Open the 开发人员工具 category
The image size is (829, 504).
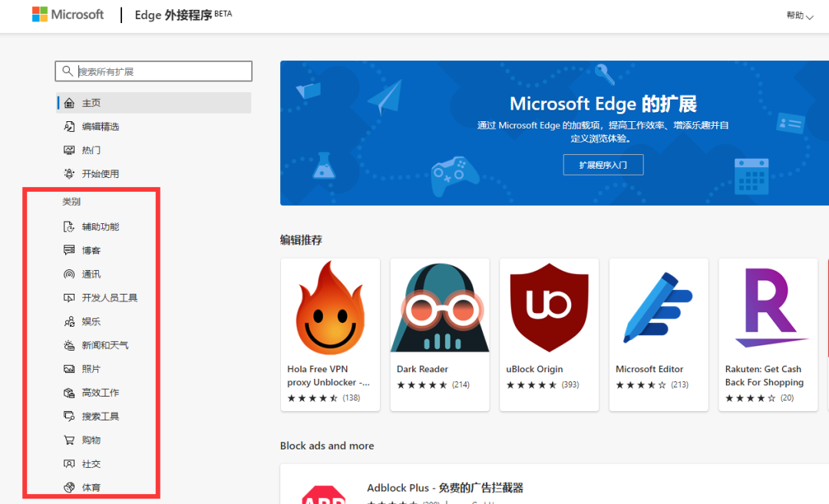(110, 298)
